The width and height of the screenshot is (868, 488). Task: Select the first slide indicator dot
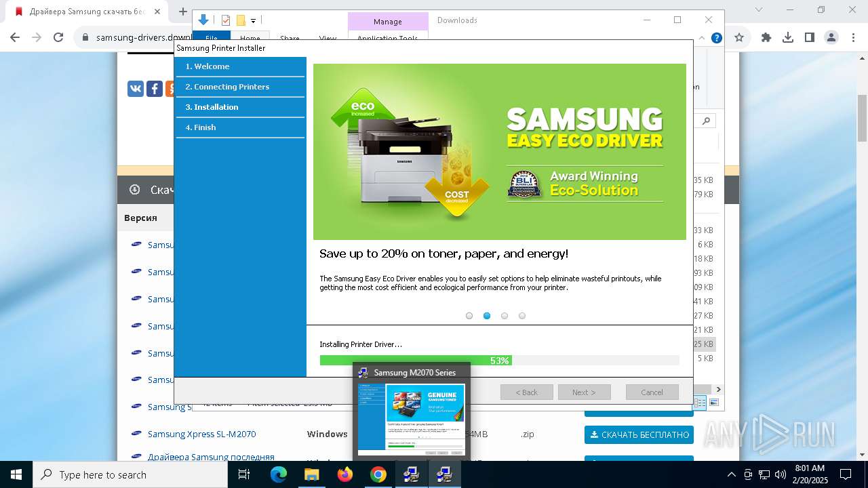[469, 316]
